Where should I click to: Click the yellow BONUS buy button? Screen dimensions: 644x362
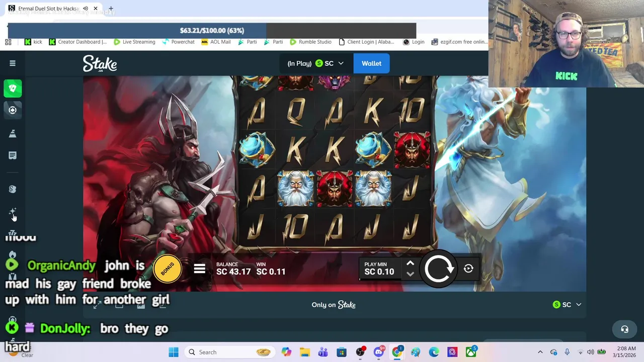pyautogui.click(x=168, y=269)
